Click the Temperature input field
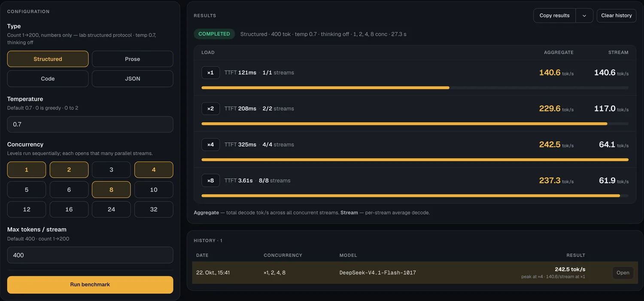The image size is (644, 301). pyautogui.click(x=90, y=124)
